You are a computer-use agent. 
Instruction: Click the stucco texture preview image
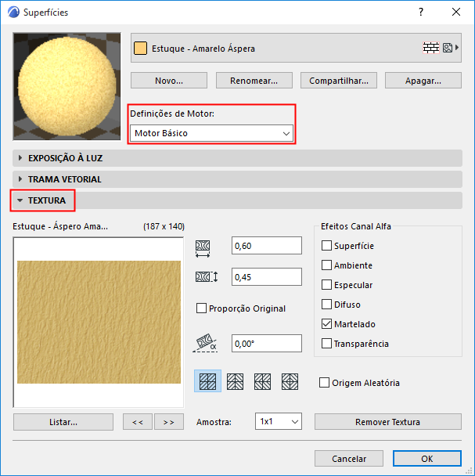pos(99,322)
